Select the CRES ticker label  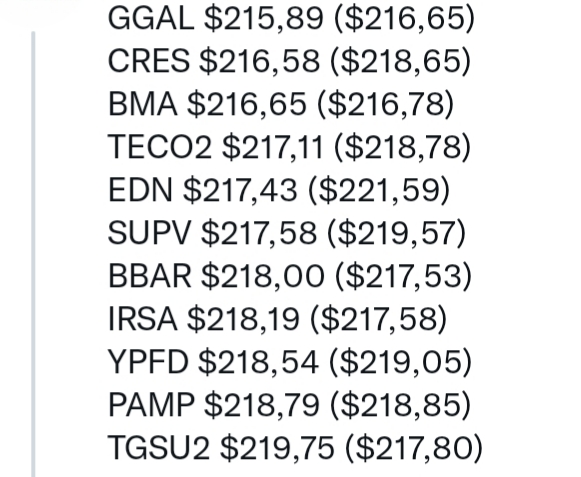149,61
